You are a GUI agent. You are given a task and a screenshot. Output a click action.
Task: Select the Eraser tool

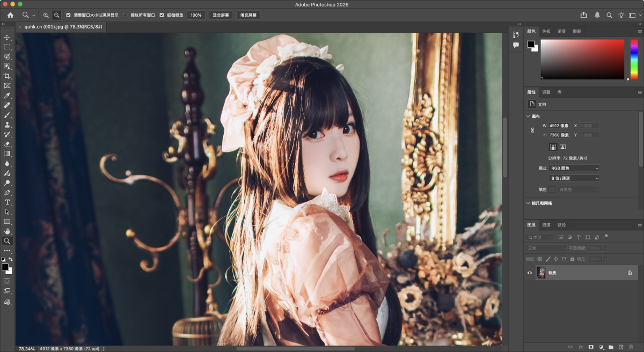[x=8, y=144]
